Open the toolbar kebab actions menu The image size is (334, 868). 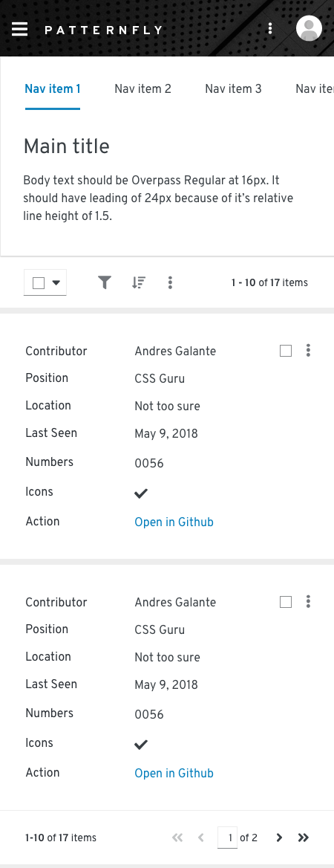click(x=170, y=283)
